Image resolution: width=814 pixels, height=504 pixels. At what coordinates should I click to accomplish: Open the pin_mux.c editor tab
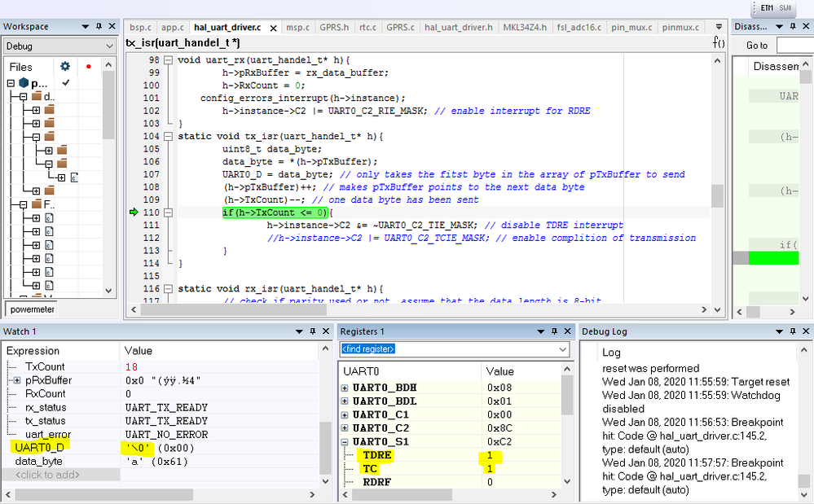click(x=632, y=28)
